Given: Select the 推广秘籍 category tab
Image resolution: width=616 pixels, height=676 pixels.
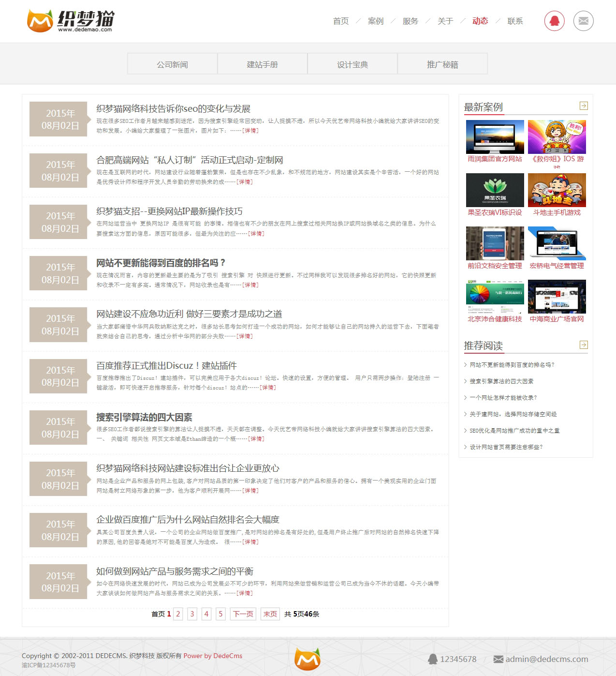Looking at the screenshot, I should pos(442,64).
